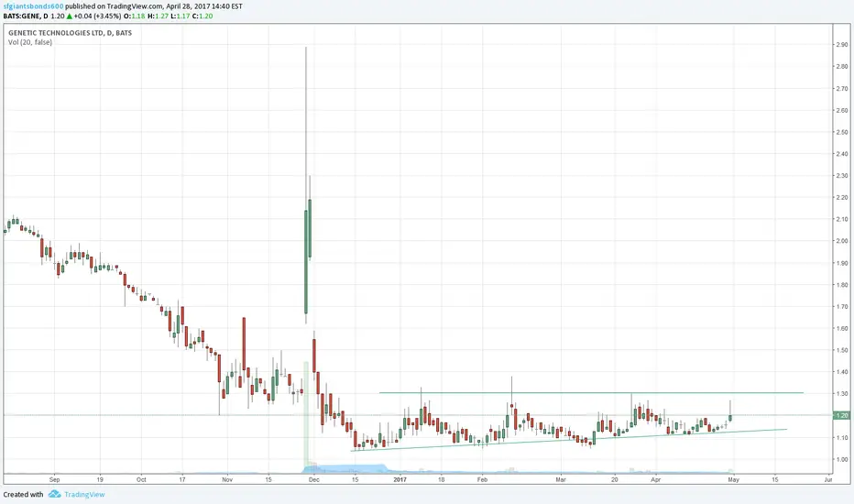The image size is (854, 504).
Task: Click the Sep date axis label
Action: tap(54, 480)
